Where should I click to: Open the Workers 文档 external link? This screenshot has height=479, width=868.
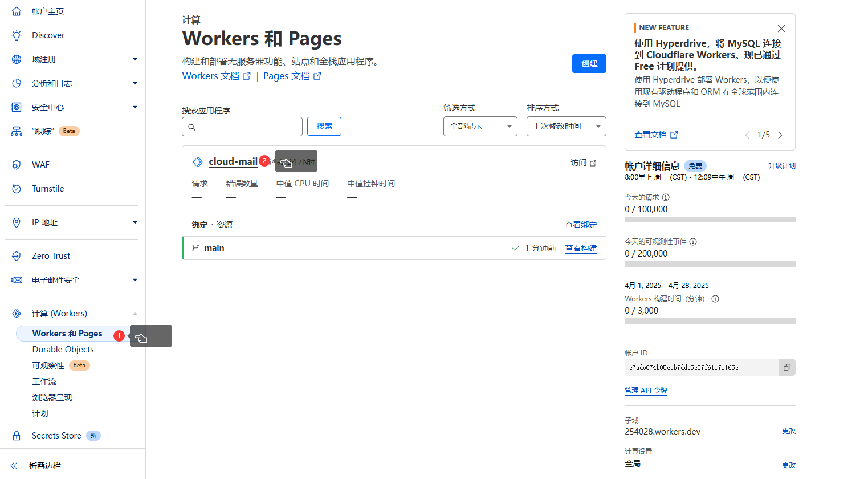tap(210, 75)
